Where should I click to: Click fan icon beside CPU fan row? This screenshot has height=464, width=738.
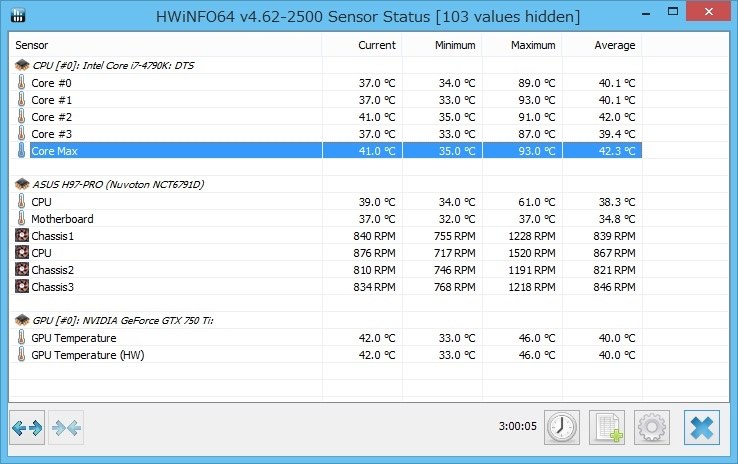pyautogui.click(x=22, y=252)
